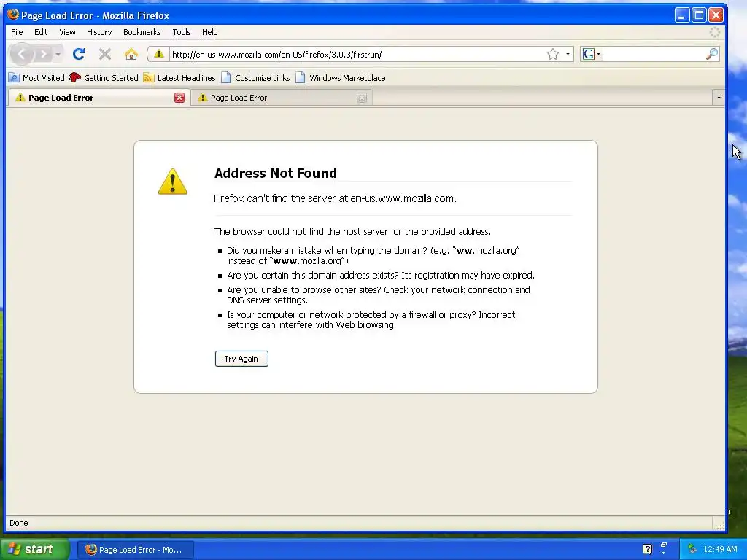Open the Edit menu
Viewport: 747px width, 560px height.
41,32
